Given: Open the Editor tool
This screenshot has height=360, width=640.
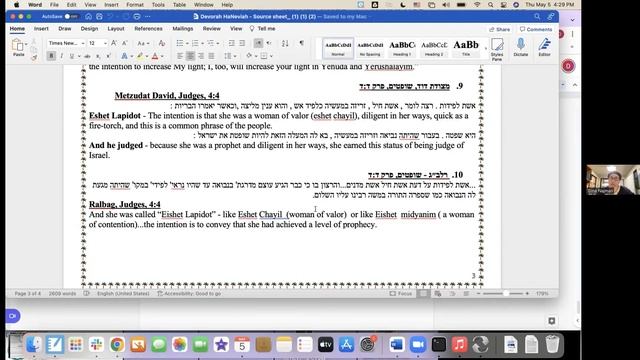Looking at the screenshot, I should pos(544,47).
